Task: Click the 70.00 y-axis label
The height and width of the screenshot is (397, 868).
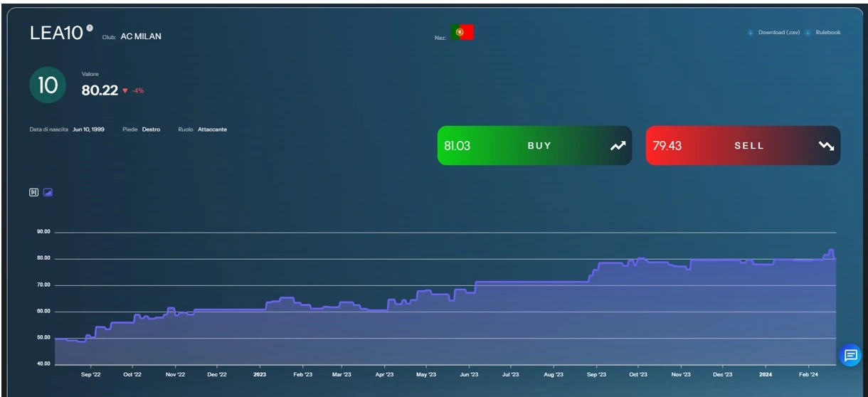Action: [x=43, y=285]
